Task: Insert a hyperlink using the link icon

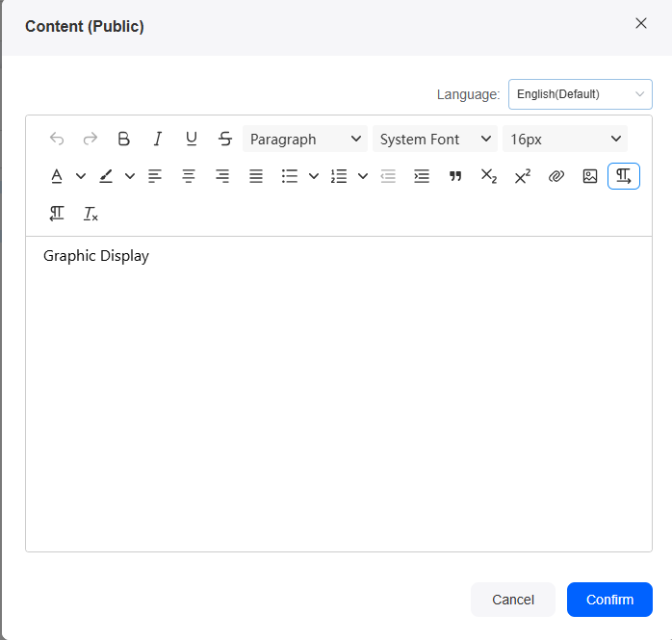Action: (556, 176)
